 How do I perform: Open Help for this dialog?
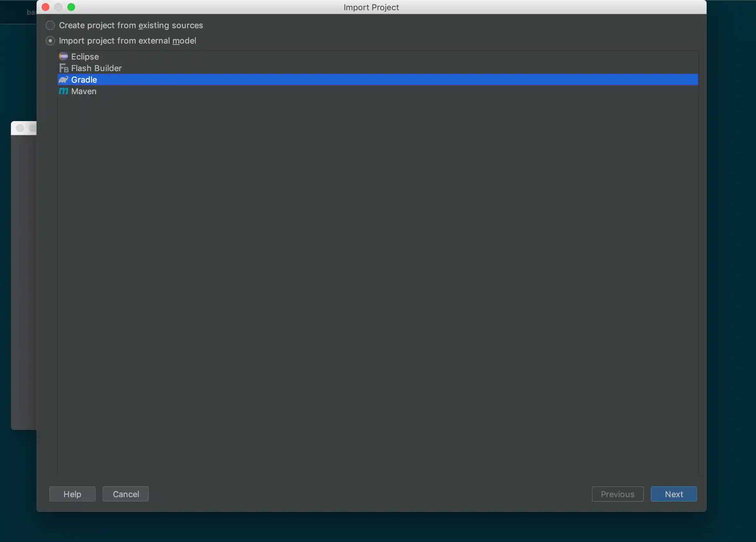coord(72,494)
